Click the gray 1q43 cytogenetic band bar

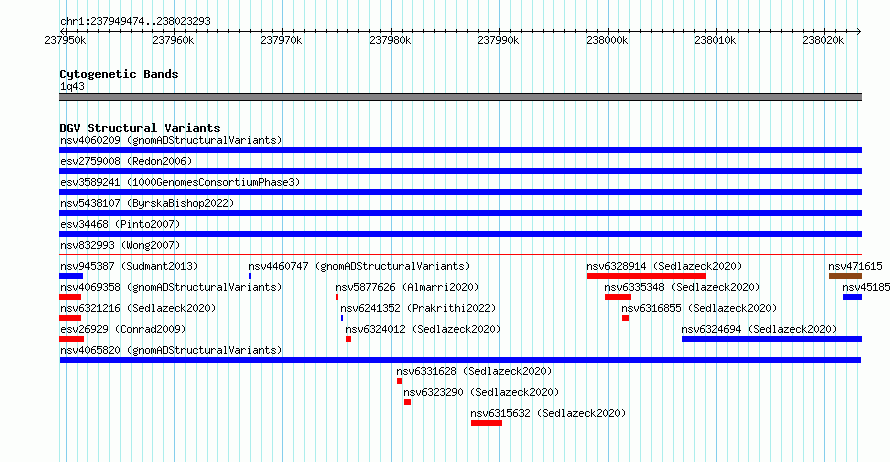tap(460, 97)
